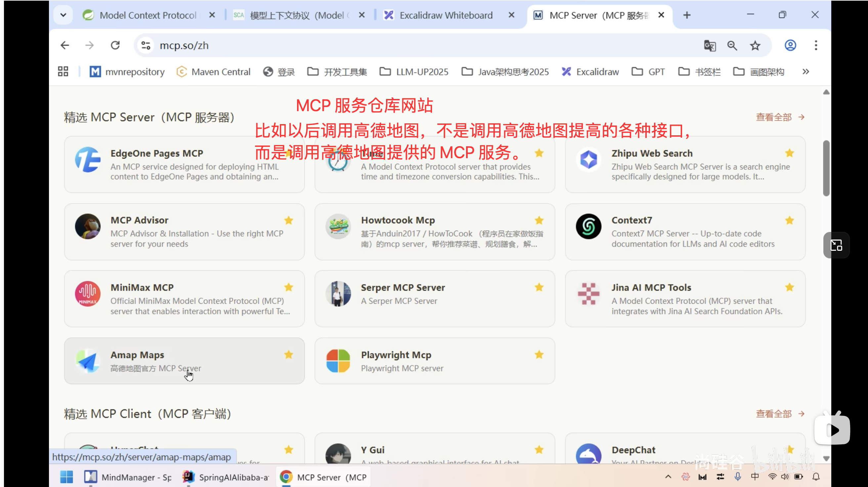Switch to MindManager in the taskbar
Viewport: 868px width, 487px height.
(128, 476)
